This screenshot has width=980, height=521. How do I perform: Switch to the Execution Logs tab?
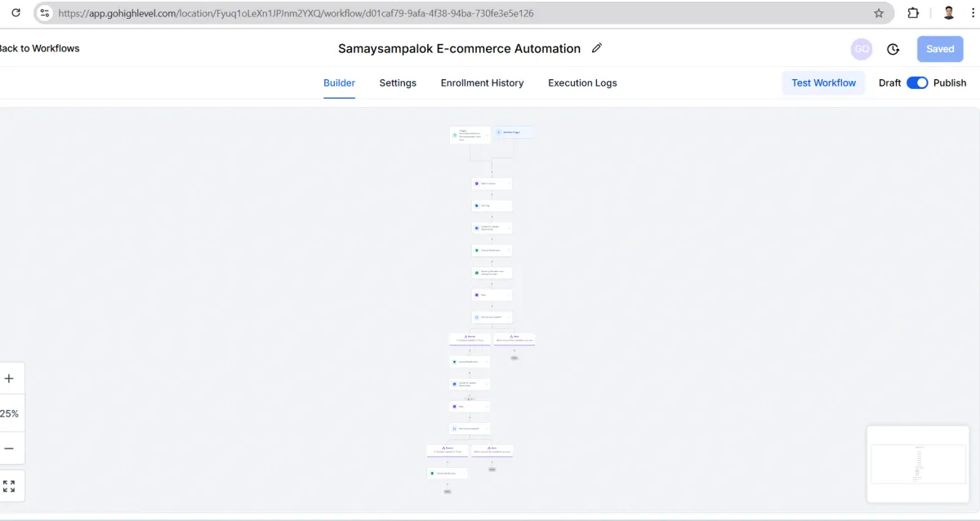[x=582, y=82]
